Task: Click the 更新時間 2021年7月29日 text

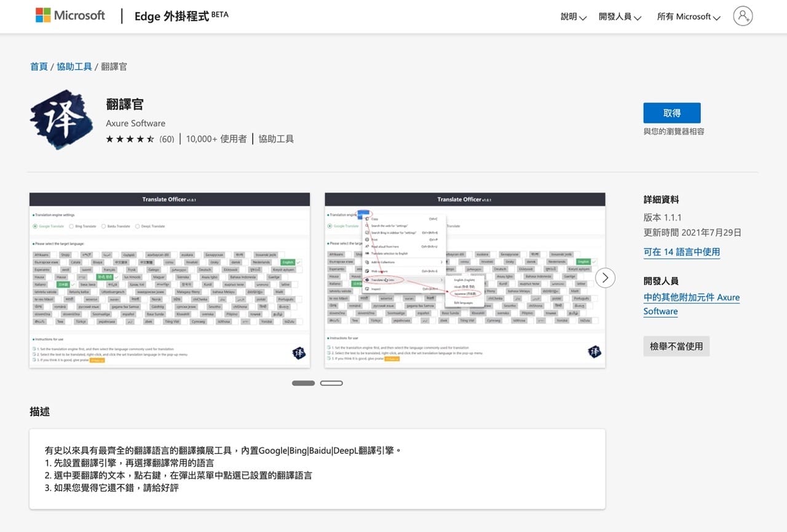Action: coord(692,232)
